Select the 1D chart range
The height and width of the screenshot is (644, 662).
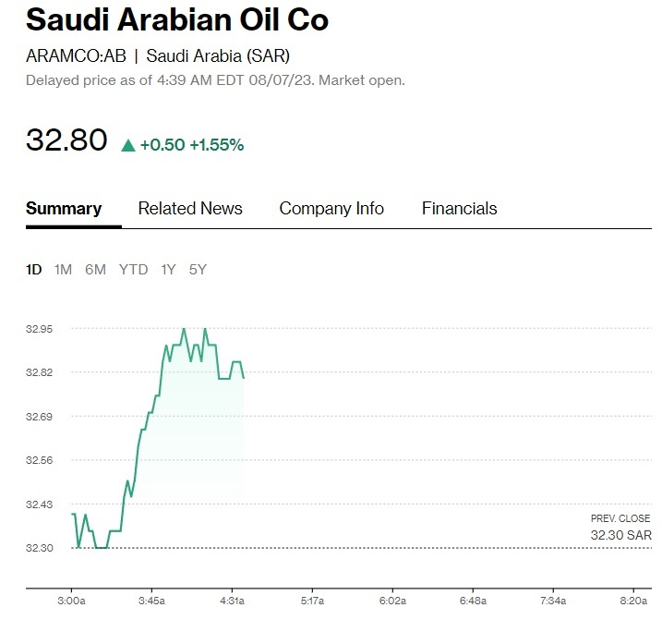coord(34,270)
